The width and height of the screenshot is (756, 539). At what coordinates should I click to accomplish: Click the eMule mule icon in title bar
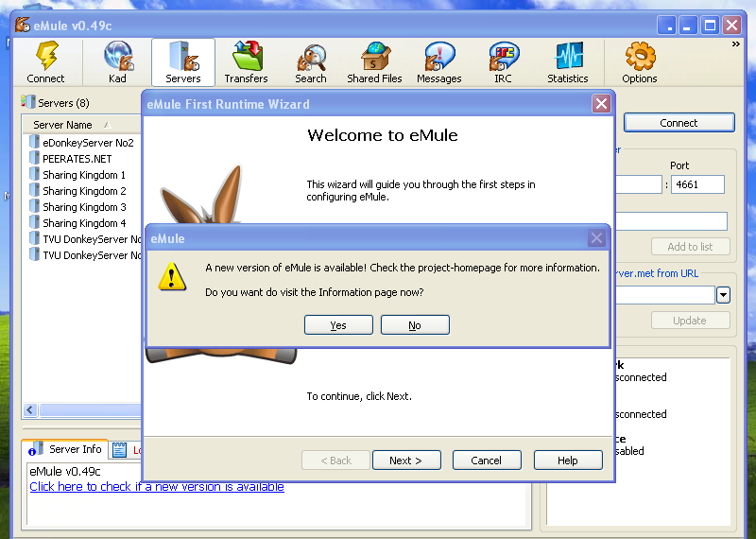(x=22, y=25)
